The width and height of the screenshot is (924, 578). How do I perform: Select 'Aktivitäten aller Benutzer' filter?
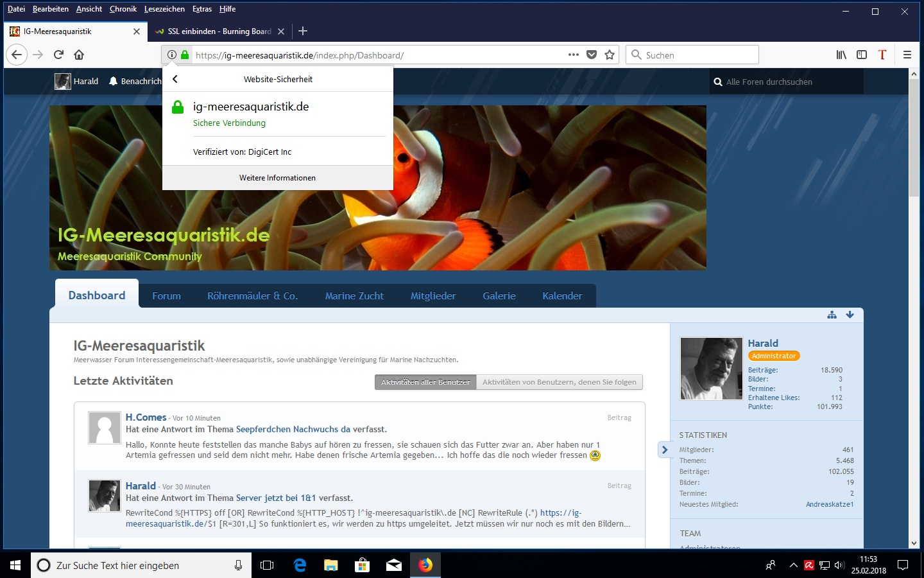425,382
